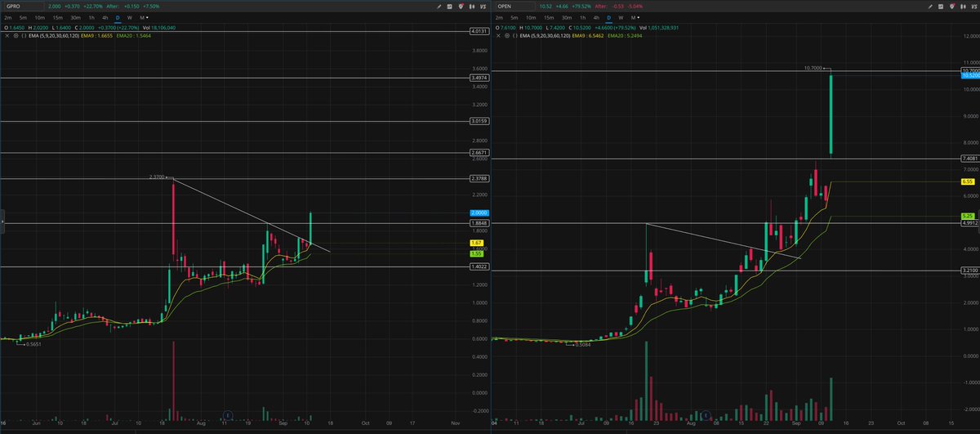The image size is (980, 434).
Task: Open the price alert pin icon in OPEN chart
Action: pyautogui.click(x=952, y=7)
